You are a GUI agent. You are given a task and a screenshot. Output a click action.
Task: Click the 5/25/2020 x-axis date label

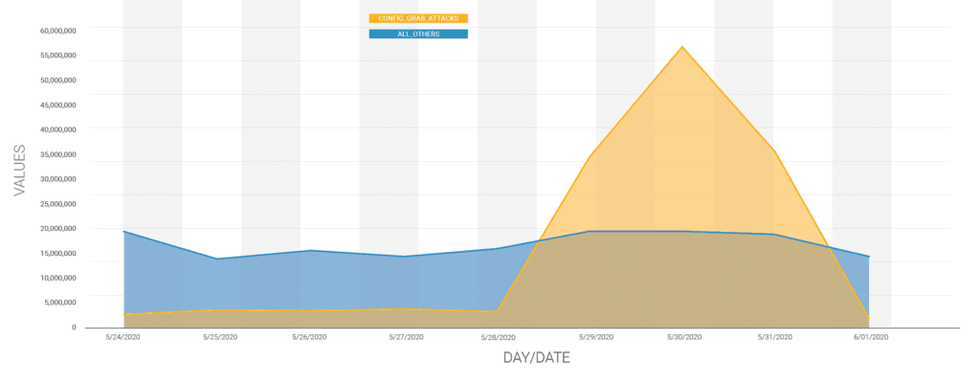click(x=221, y=337)
